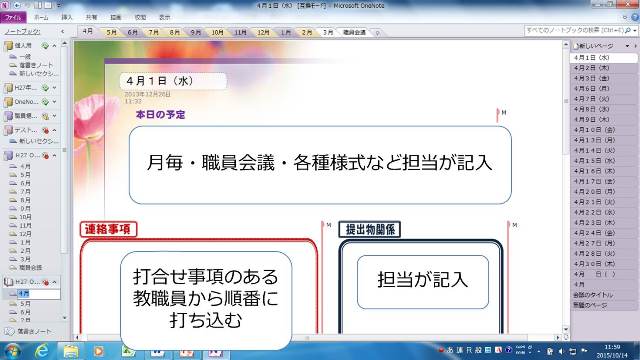The image size is (640, 360).
Task: Launch Internet Explorer from taskbar
Action: point(42,351)
